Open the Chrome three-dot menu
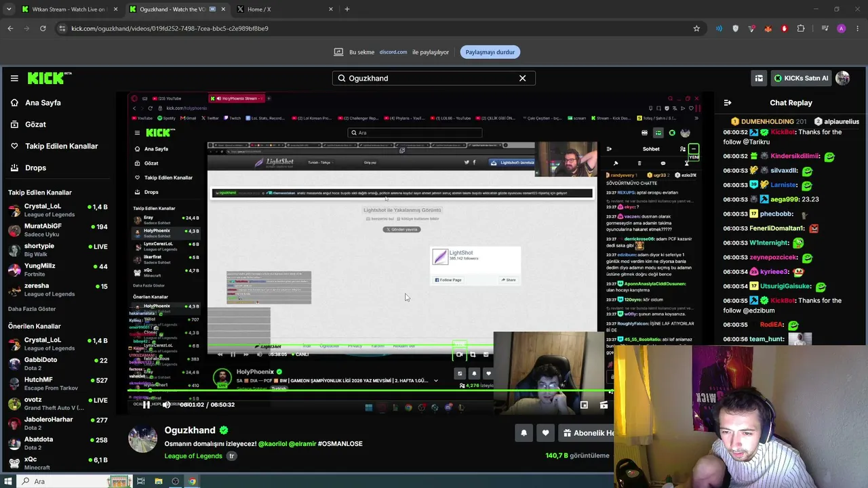Viewport: 868px width, 488px height. click(x=857, y=28)
